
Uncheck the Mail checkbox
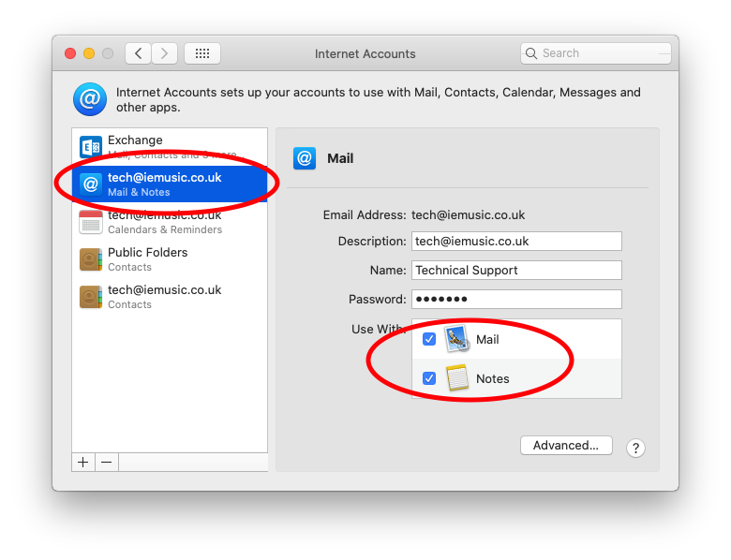[x=429, y=339]
